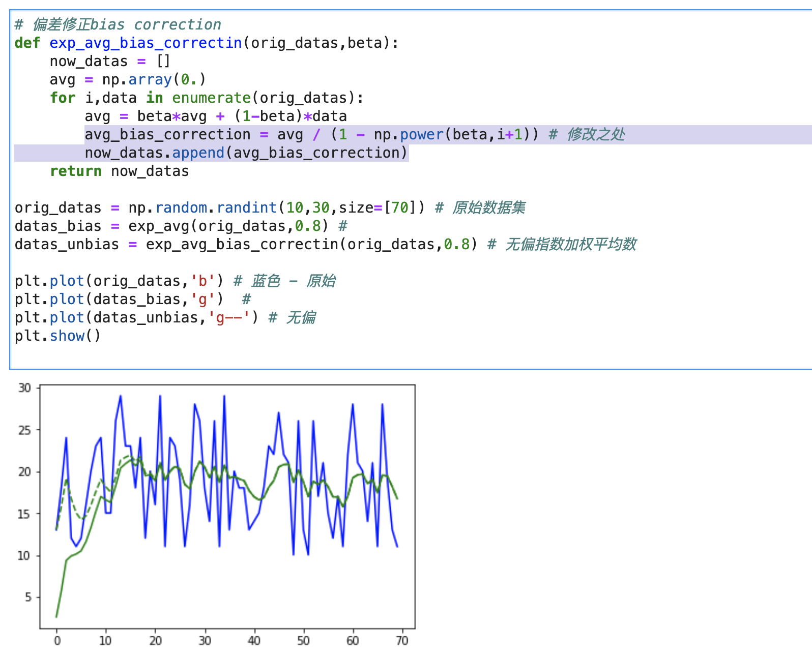Click 'now_datas.append(avg_bias_correction)' line
This screenshot has width=812, height=653.
tap(246, 153)
